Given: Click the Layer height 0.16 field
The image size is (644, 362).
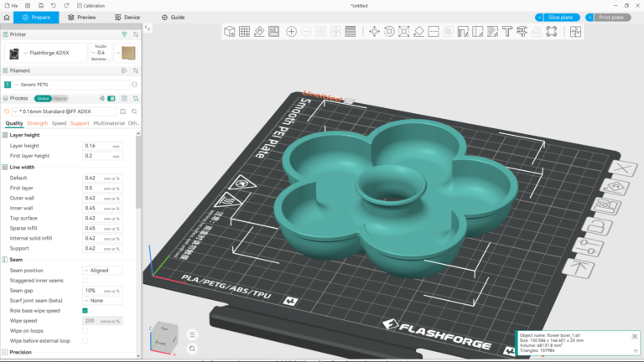Looking at the screenshot, I should [102, 146].
